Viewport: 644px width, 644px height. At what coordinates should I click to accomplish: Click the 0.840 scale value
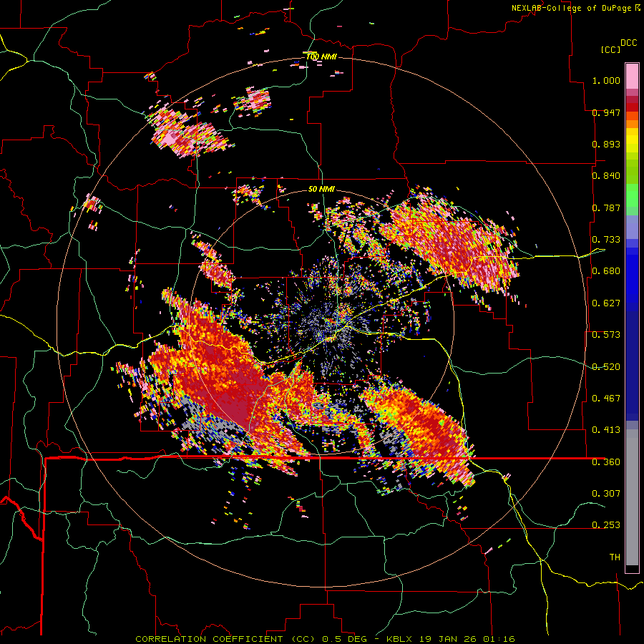[606, 176]
